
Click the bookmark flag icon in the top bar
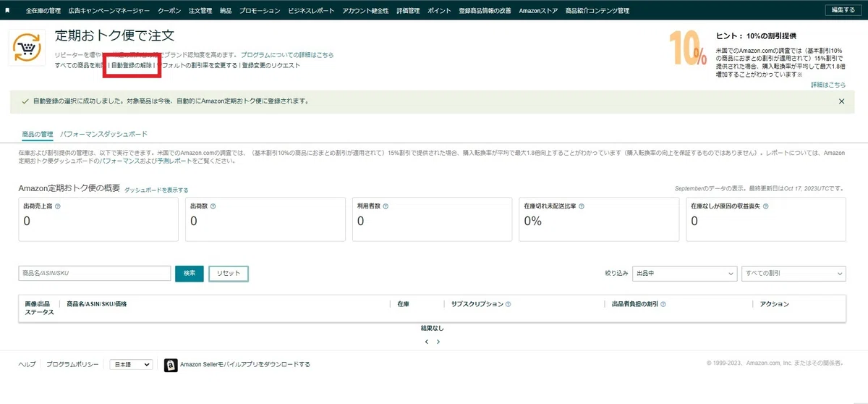click(x=7, y=10)
